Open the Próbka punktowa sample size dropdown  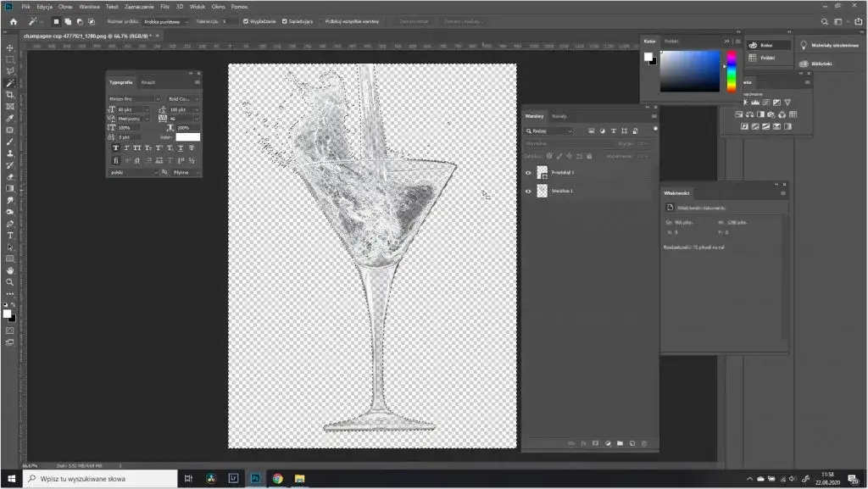click(166, 21)
